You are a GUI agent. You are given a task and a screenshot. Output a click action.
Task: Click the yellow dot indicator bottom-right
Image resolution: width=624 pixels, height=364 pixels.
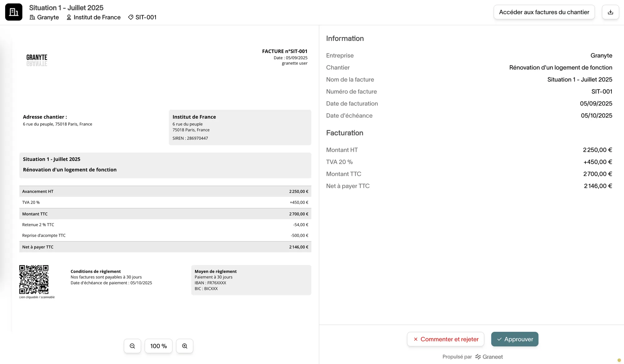pos(619,360)
